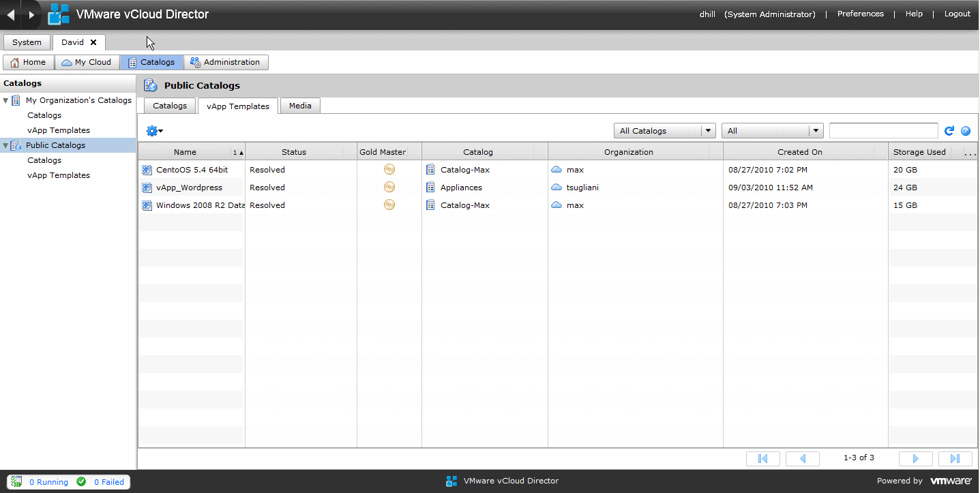Go to the next page
This screenshot has width=980, height=493.
(x=916, y=458)
